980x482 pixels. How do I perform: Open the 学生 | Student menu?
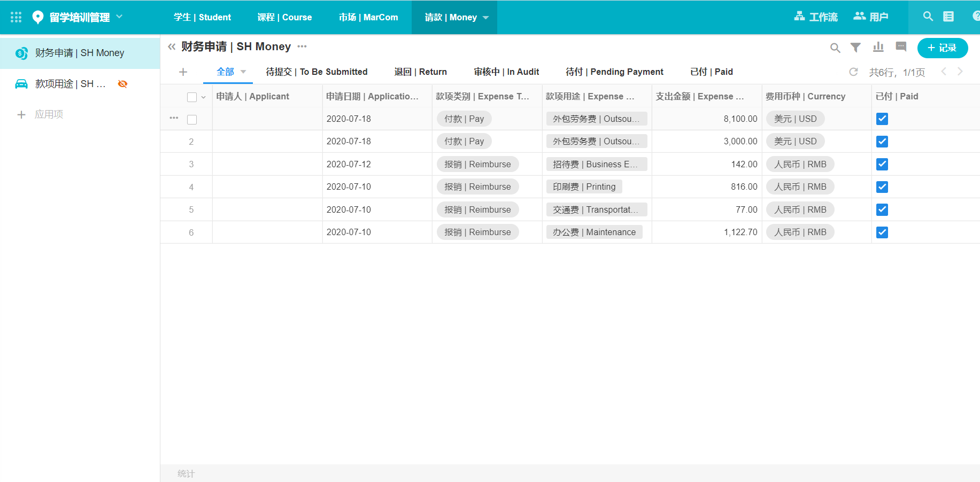(202, 17)
